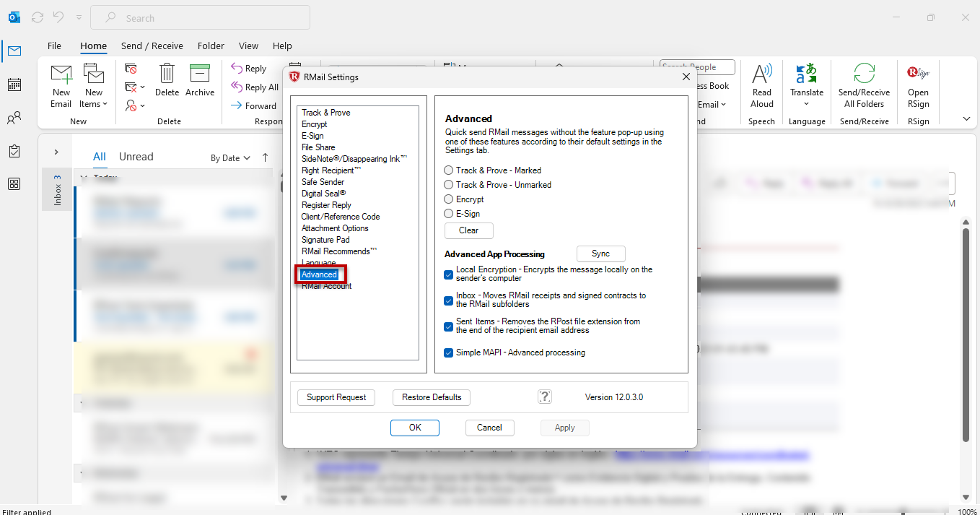
Task: Select Track & Prove - Marked option
Action: (x=449, y=170)
